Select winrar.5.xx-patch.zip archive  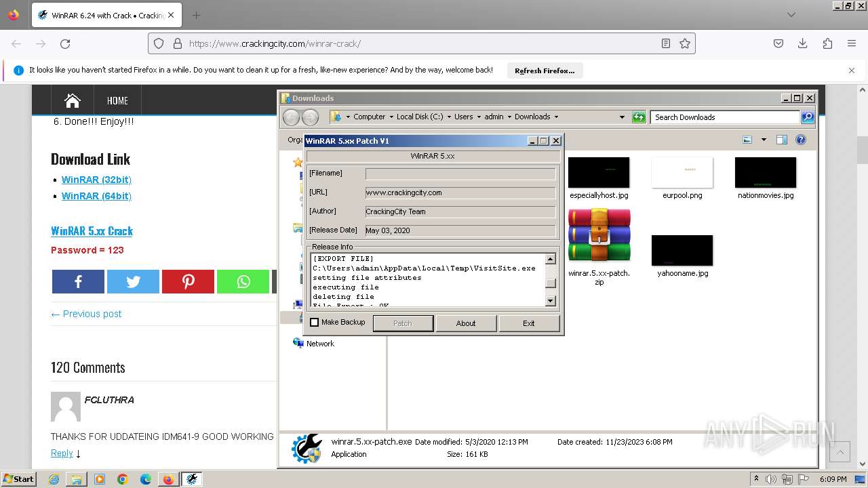pyautogui.click(x=599, y=247)
